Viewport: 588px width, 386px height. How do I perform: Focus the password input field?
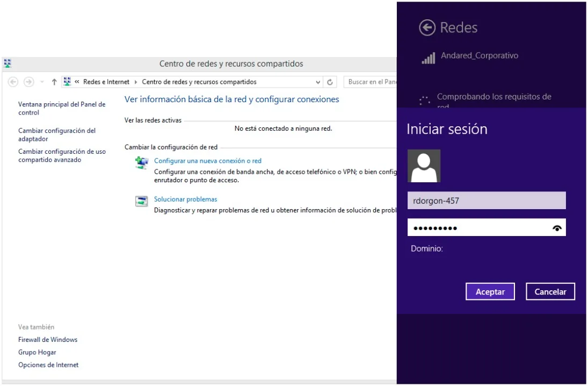(x=487, y=227)
